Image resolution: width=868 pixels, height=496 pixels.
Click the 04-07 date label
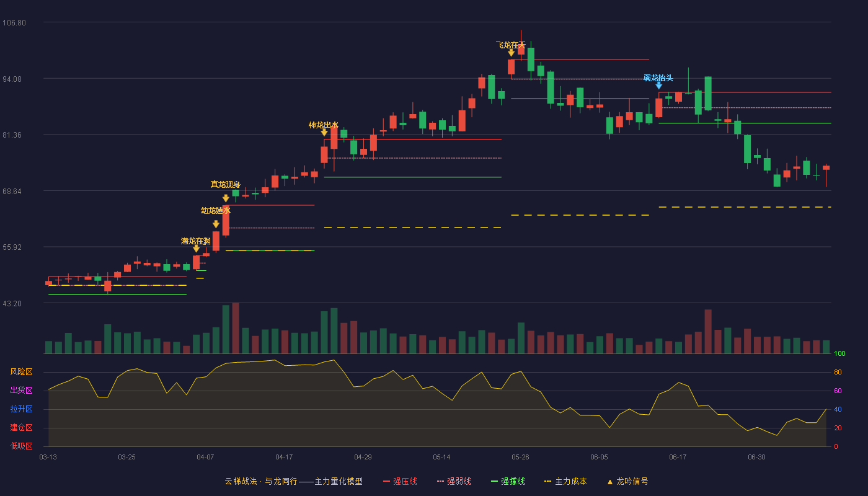point(206,457)
